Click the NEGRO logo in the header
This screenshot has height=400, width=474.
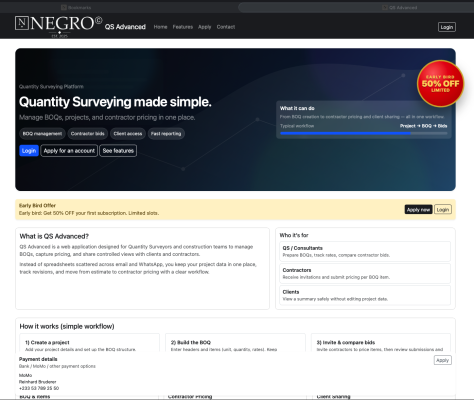(59, 26)
